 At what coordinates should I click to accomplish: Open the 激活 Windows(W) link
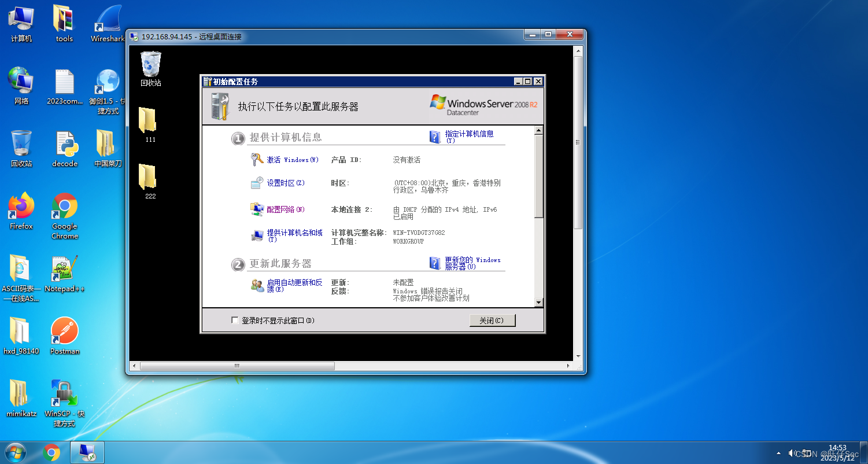click(x=293, y=160)
